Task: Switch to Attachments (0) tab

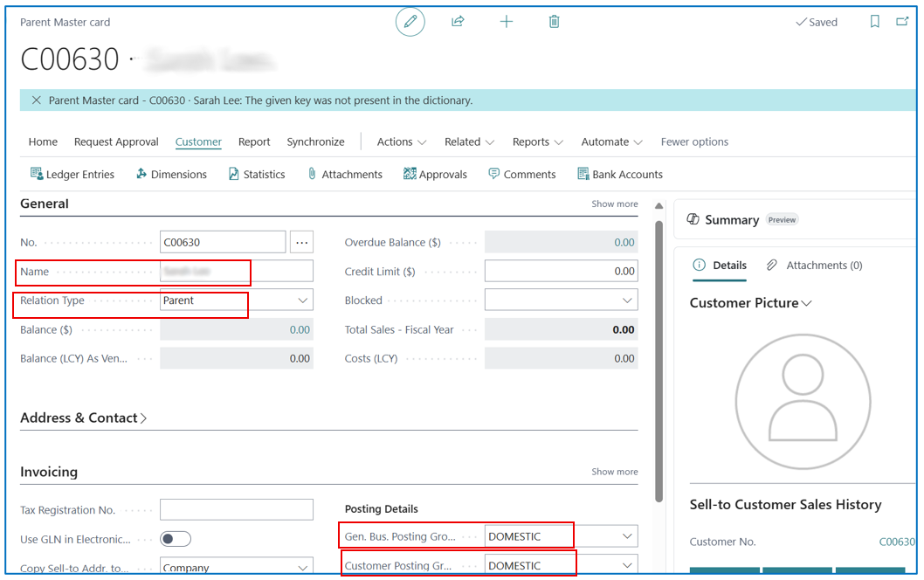Action: [x=814, y=266]
